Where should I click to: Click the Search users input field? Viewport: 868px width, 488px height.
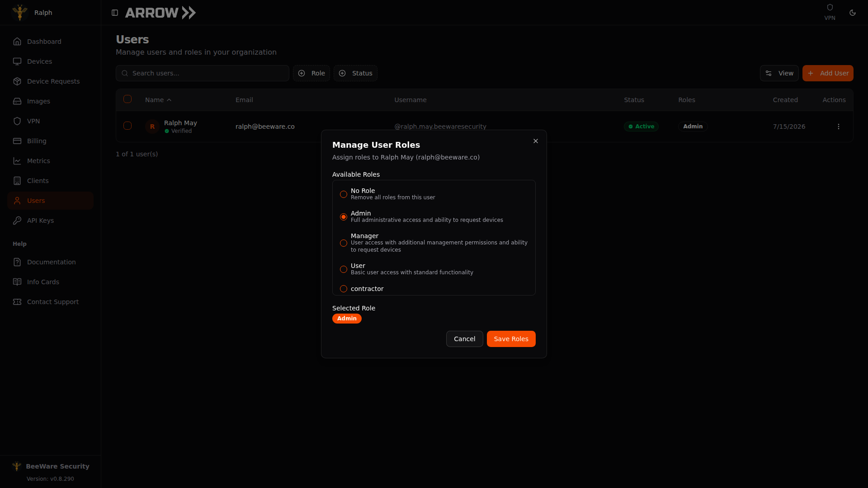(203, 73)
